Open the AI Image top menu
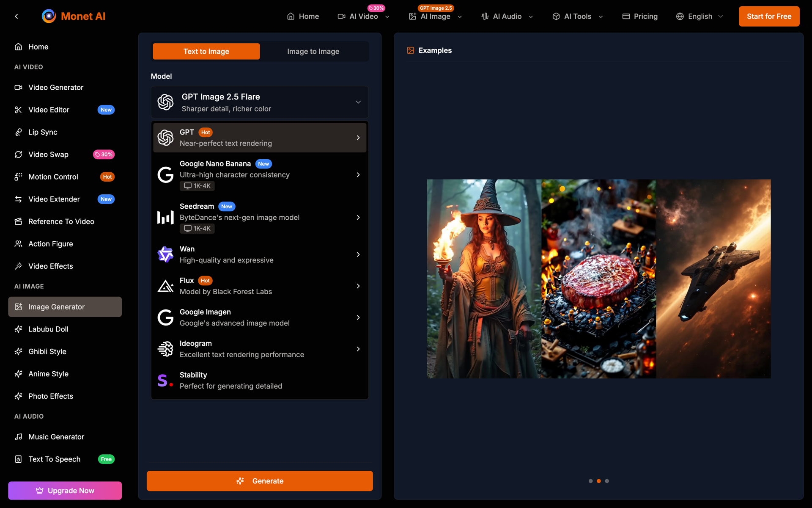812x508 pixels. point(435,17)
